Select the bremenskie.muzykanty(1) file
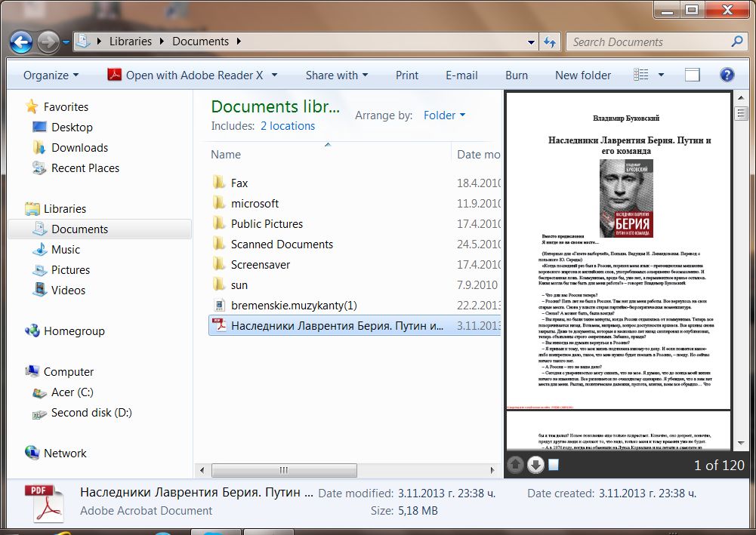 (354, 306)
